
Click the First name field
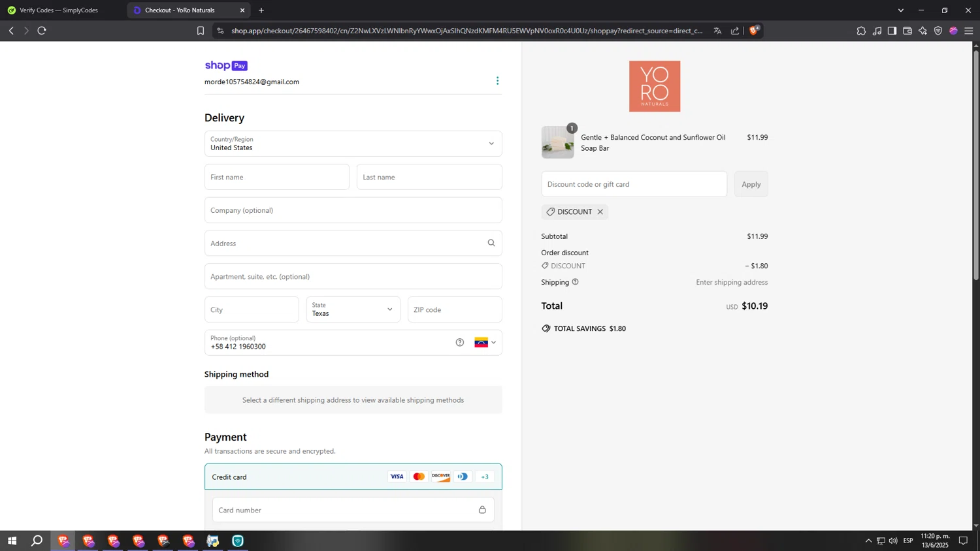(277, 177)
